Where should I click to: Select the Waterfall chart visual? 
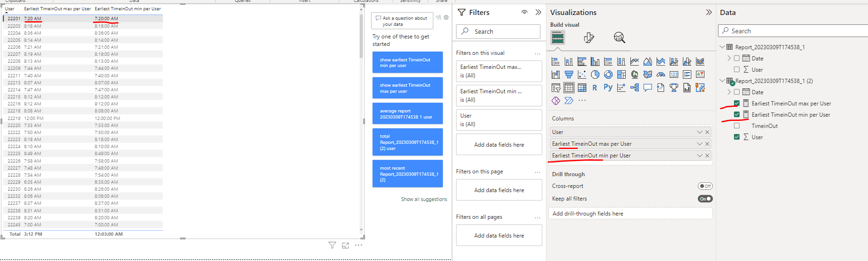[x=556, y=75]
